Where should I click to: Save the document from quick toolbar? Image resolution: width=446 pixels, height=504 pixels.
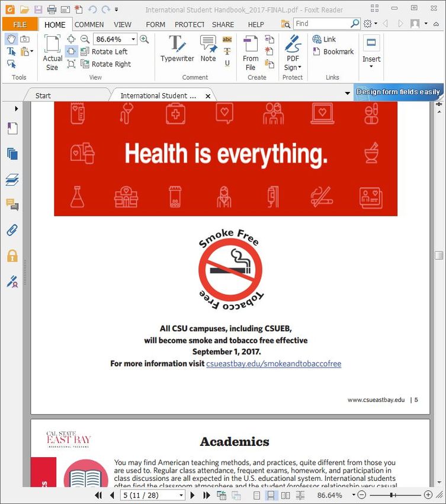coord(38,9)
